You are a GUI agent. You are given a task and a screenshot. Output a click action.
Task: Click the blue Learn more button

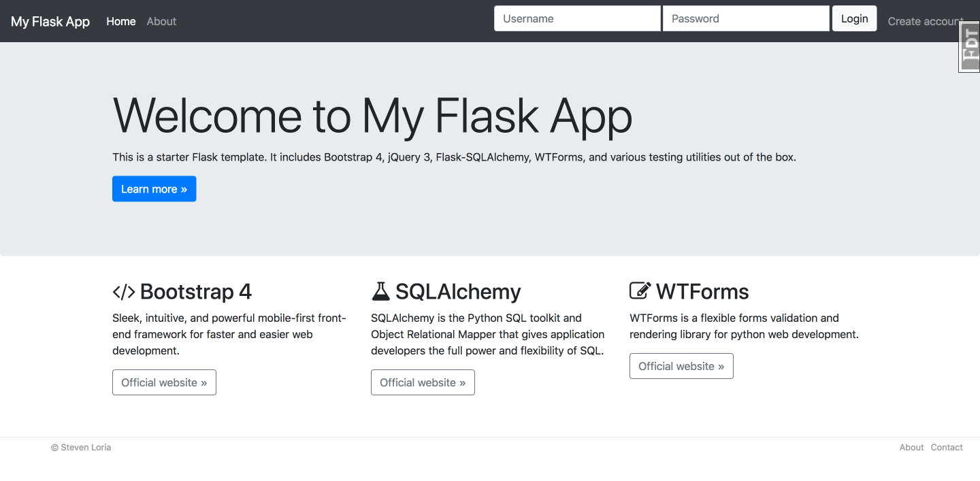pos(154,189)
